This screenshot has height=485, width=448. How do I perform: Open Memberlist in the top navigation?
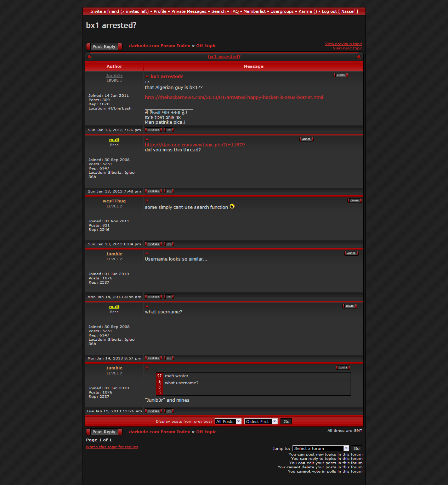pyautogui.click(x=254, y=11)
